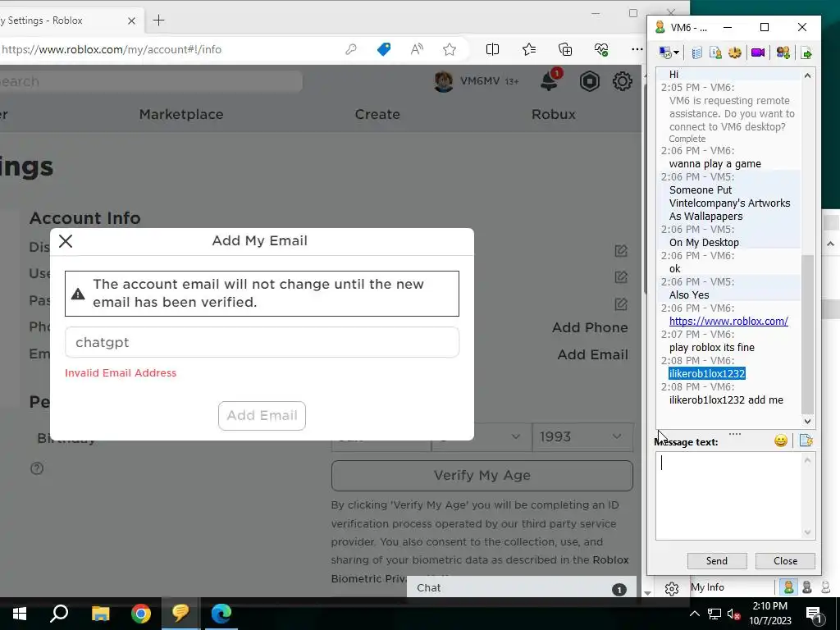Add users to conversation icon

click(x=783, y=52)
